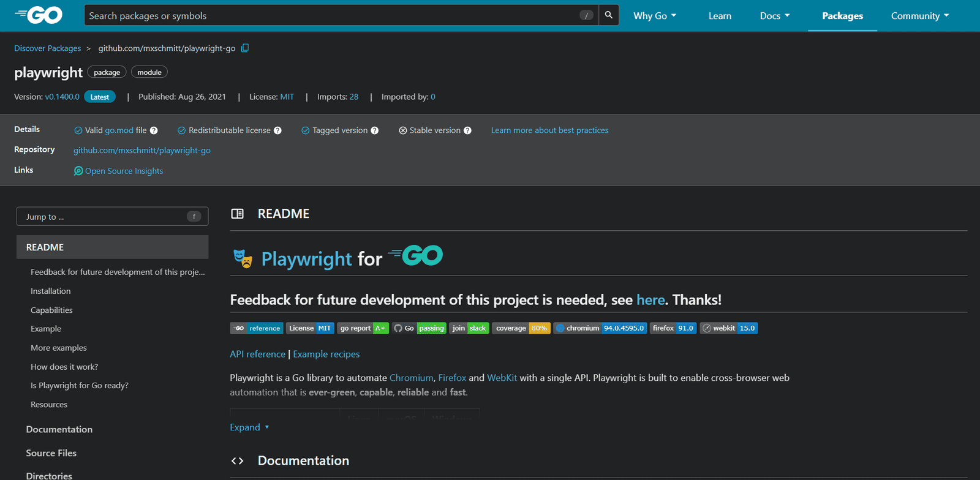This screenshot has width=980, height=480.
Task: Open the Example recipes link
Action: click(326, 354)
